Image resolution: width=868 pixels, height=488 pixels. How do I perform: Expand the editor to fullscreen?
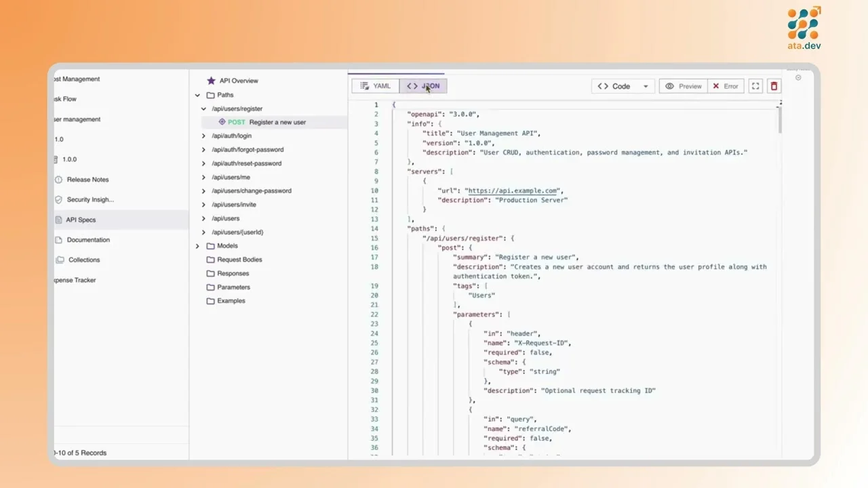pos(755,86)
